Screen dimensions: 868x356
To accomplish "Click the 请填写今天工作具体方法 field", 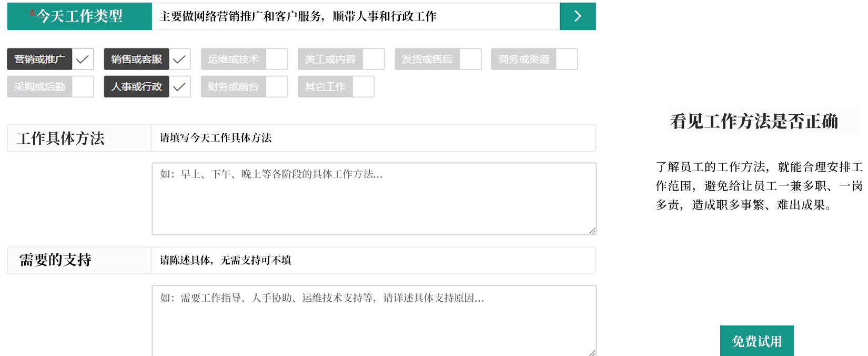I will pyautogui.click(x=374, y=138).
